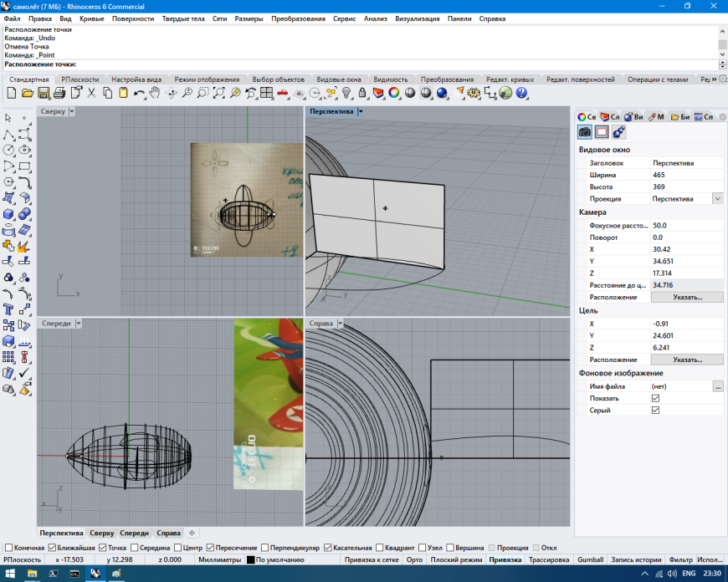Screen dimensions: 728x582
Task: Click the browse button next to Имя файла
Action: click(718, 387)
